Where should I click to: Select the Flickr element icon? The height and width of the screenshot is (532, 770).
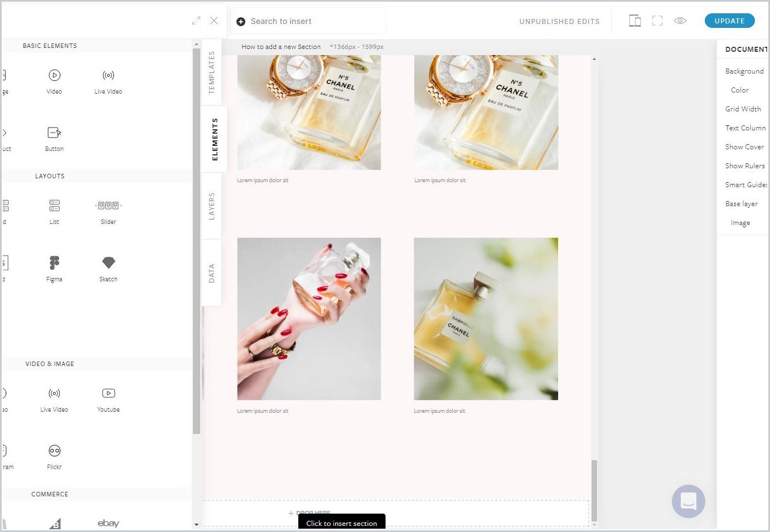pyautogui.click(x=54, y=451)
